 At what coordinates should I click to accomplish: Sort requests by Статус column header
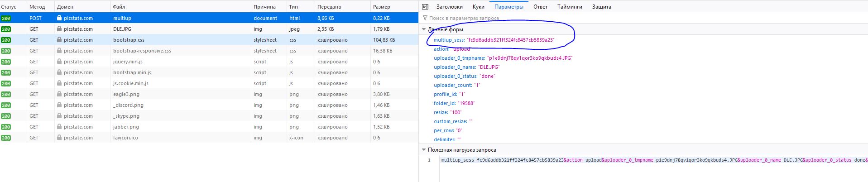point(9,7)
